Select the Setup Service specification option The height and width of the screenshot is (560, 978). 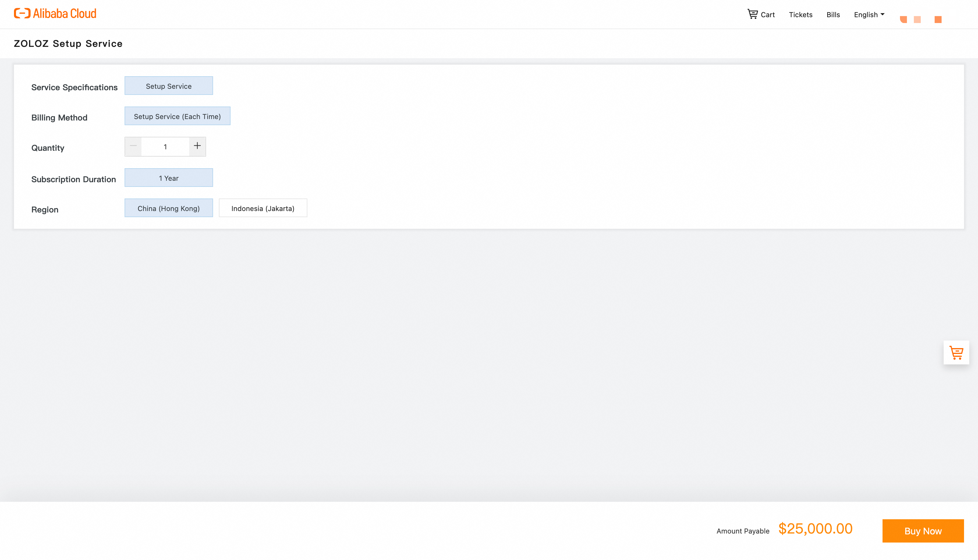pos(169,86)
